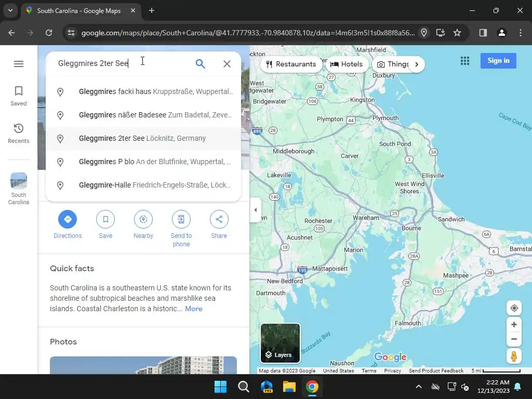Screen dimensions: 532x399
Task: Click the Save place icon
Action: pyautogui.click(x=105, y=219)
